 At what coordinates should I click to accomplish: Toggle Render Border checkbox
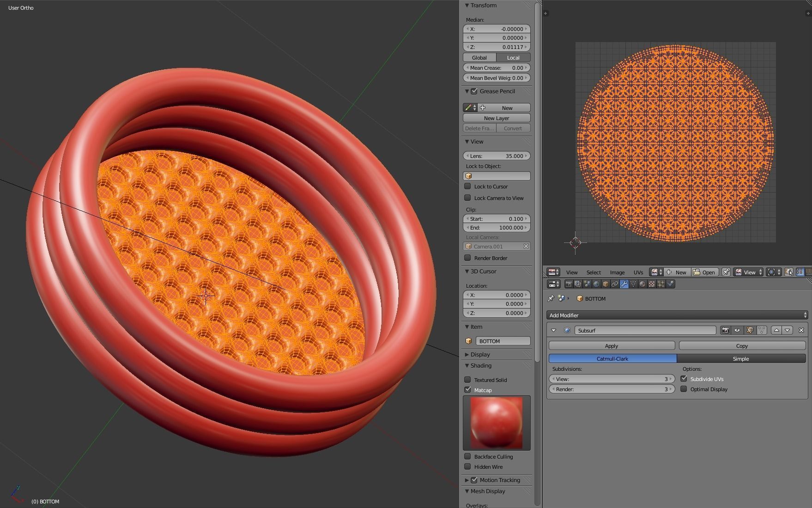pyautogui.click(x=467, y=258)
